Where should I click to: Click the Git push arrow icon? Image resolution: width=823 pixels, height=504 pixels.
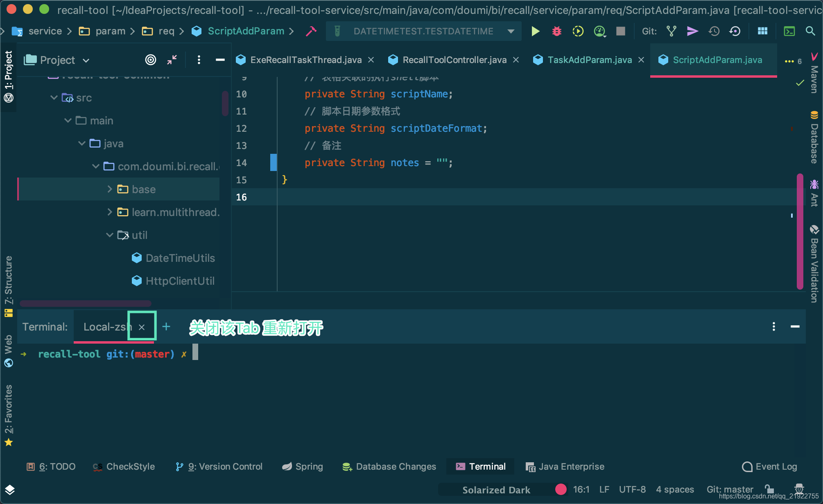692,31
